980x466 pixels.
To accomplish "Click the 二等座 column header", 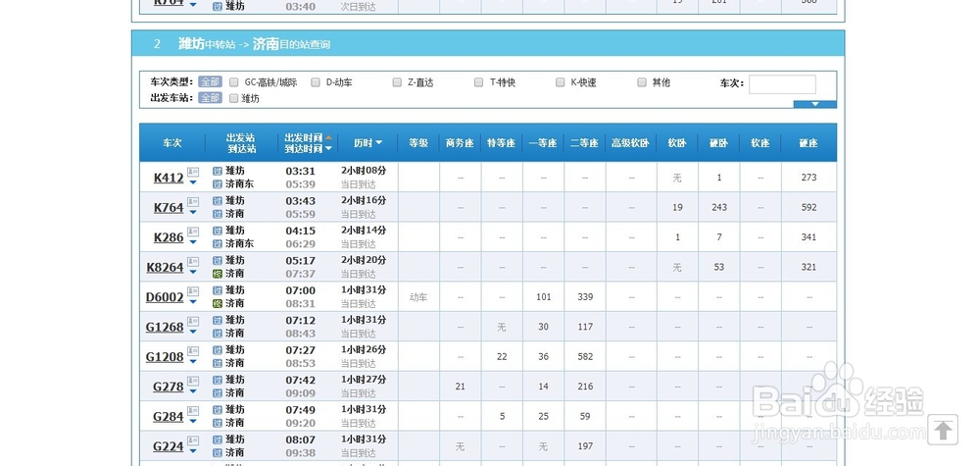I will point(585,143).
